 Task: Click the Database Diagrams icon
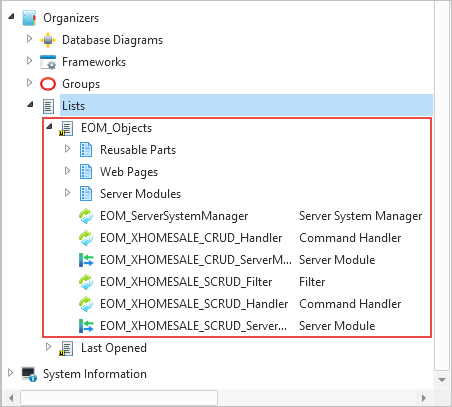tap(48, 40)
